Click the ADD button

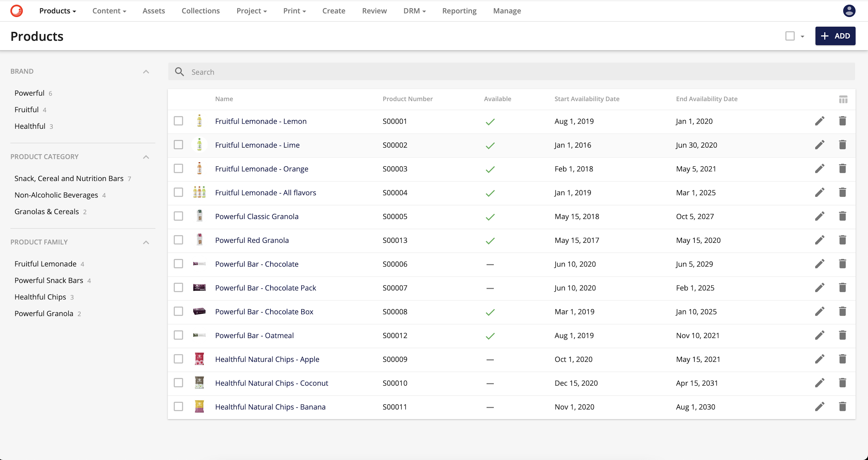pos(835,36)
